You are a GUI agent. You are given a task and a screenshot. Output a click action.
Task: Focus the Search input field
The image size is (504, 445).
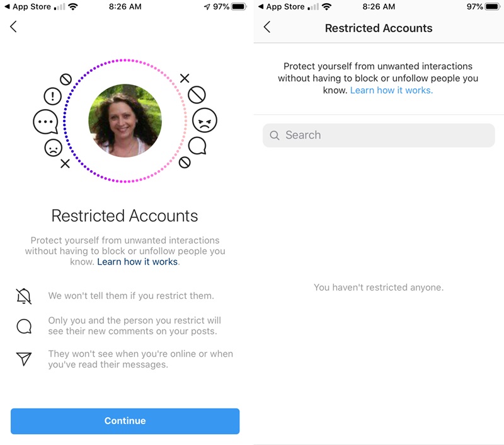[379, 136]
